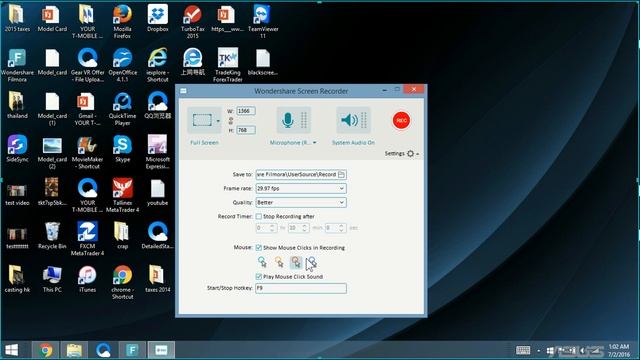Toggle the System Audio speaker icon

[349, 120]
